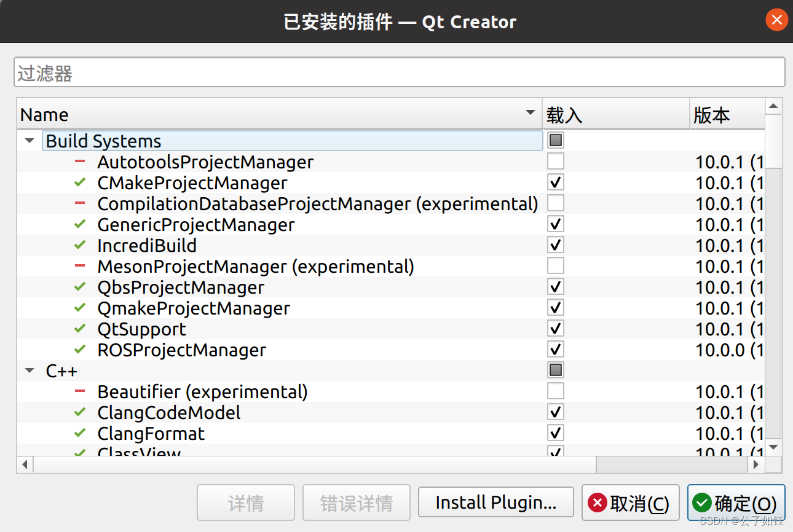Uncheck the CMakeProjectManager load checkbox
The height and width of the screenshot is (532, 793).
556,182
